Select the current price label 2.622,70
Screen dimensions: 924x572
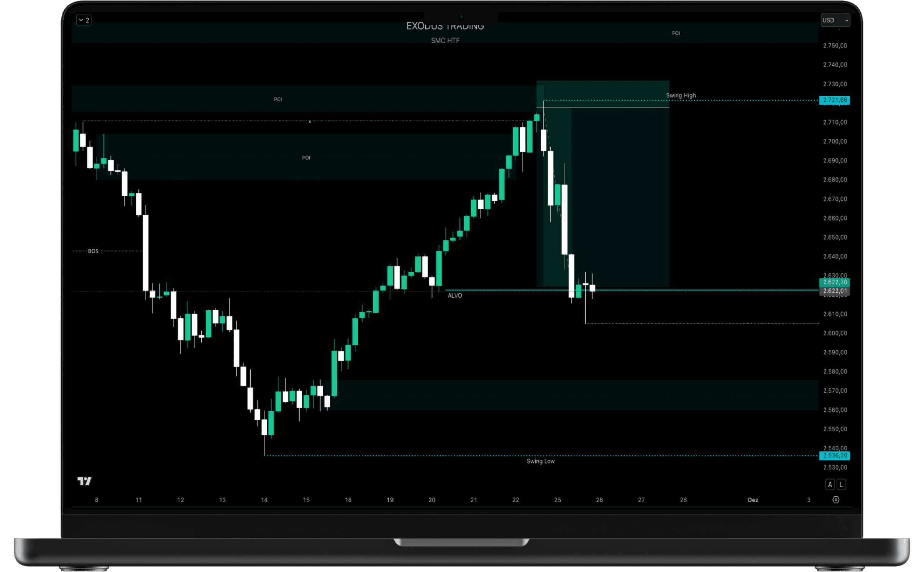835,282
